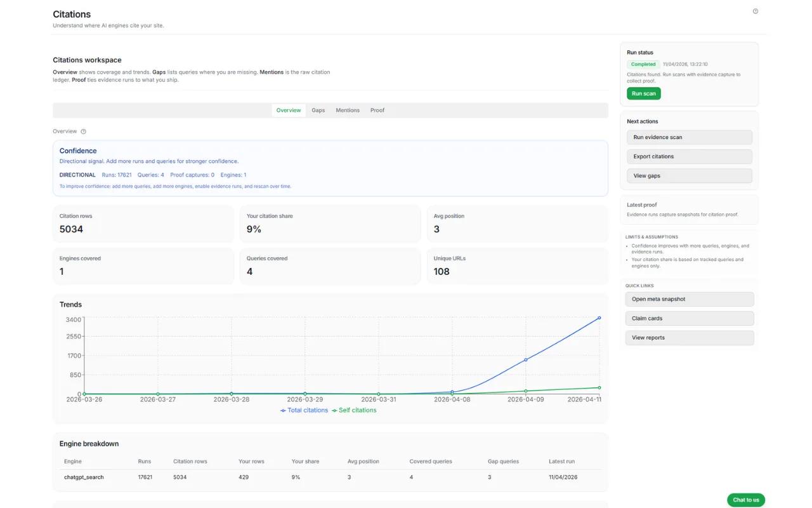The image size is (812, 508).
Task: Toggle Total citations legend entry
Action: point(304,410)
